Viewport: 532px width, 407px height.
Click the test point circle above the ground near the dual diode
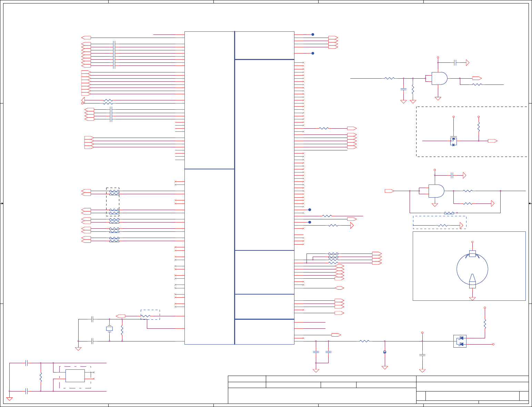coord(385,352)
